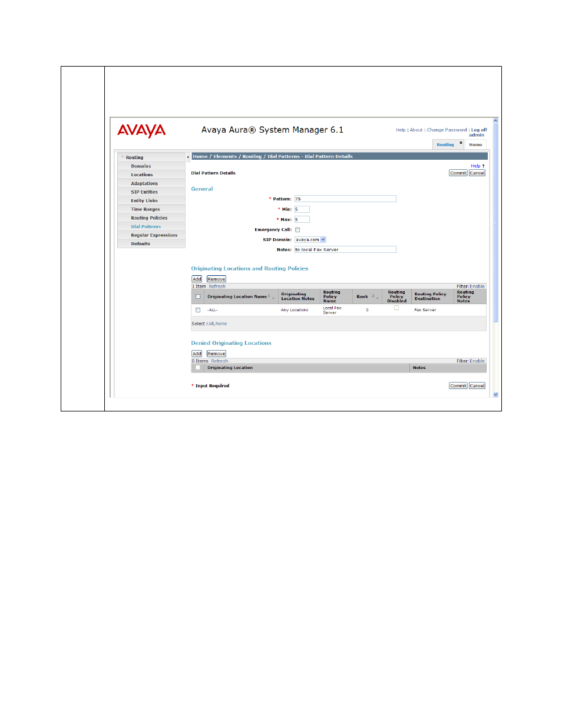Click the bottom Commit button
The image size is (562, 728).
point(458,386)
